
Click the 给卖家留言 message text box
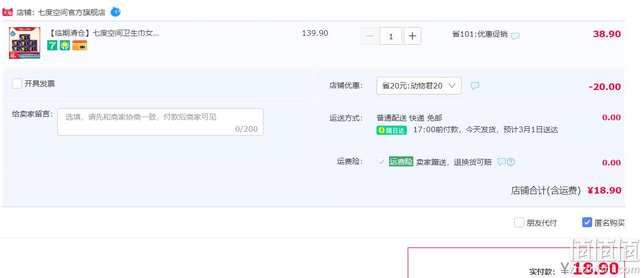pos(160,122)
